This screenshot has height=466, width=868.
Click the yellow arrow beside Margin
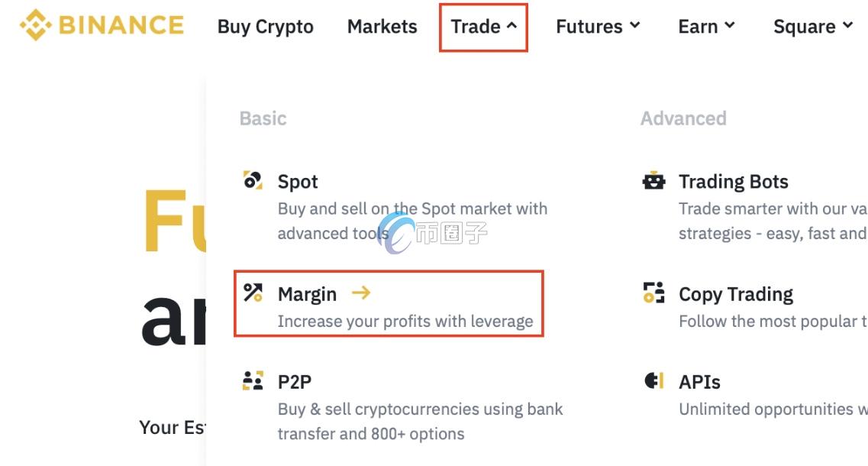pyautogui.click(x=361, y=293)
